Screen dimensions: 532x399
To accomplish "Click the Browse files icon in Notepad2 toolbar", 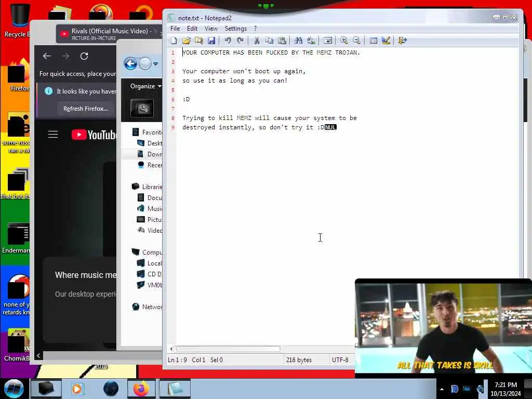I will tap(199, 41).
